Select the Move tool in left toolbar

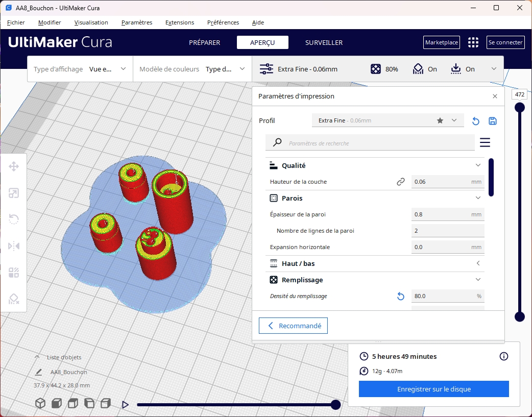pos(14,166)
